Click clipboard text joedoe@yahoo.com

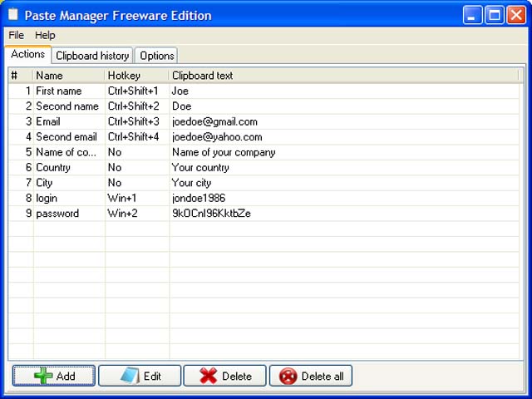point(217,136)
